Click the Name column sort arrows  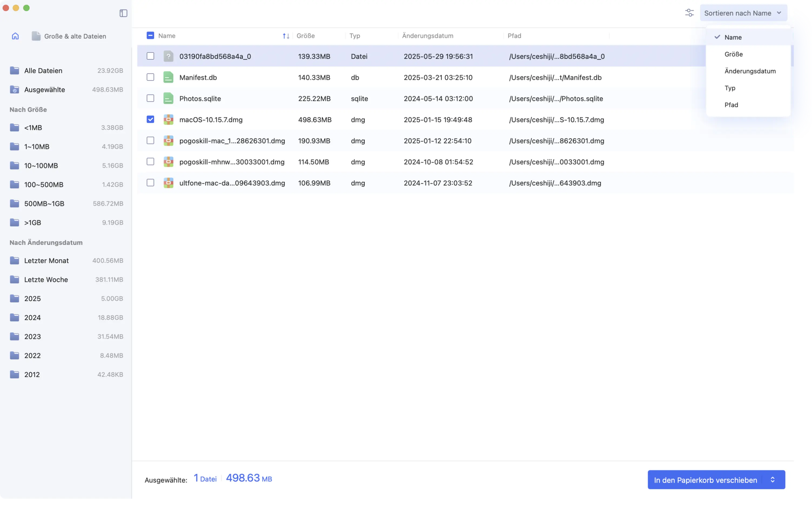click(286, 36)
